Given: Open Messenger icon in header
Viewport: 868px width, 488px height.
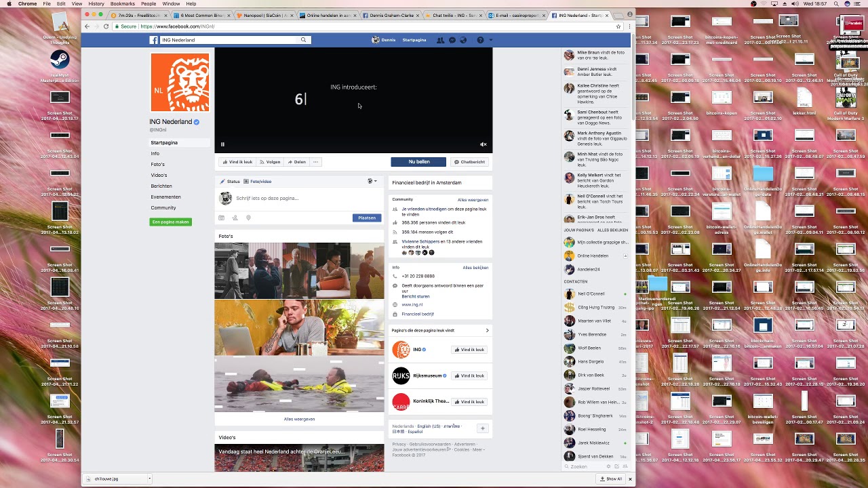Looking at the screenshot, I should click(x=452, y=40).
